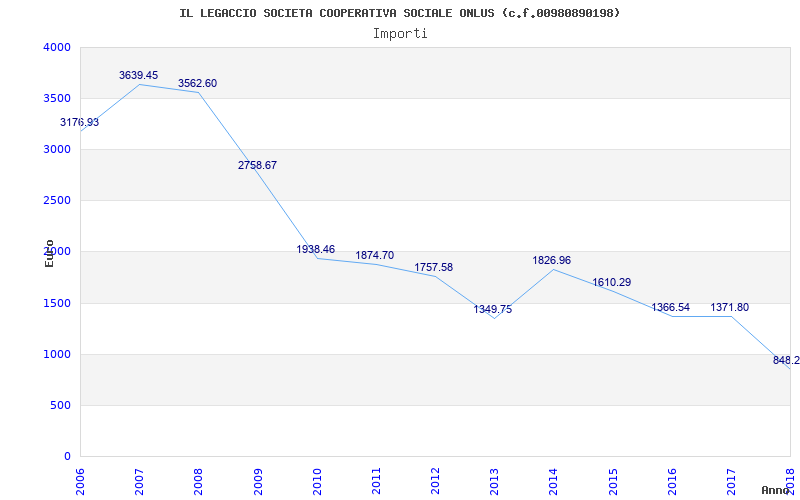Click the x-axis year 2007

(139, 483)
